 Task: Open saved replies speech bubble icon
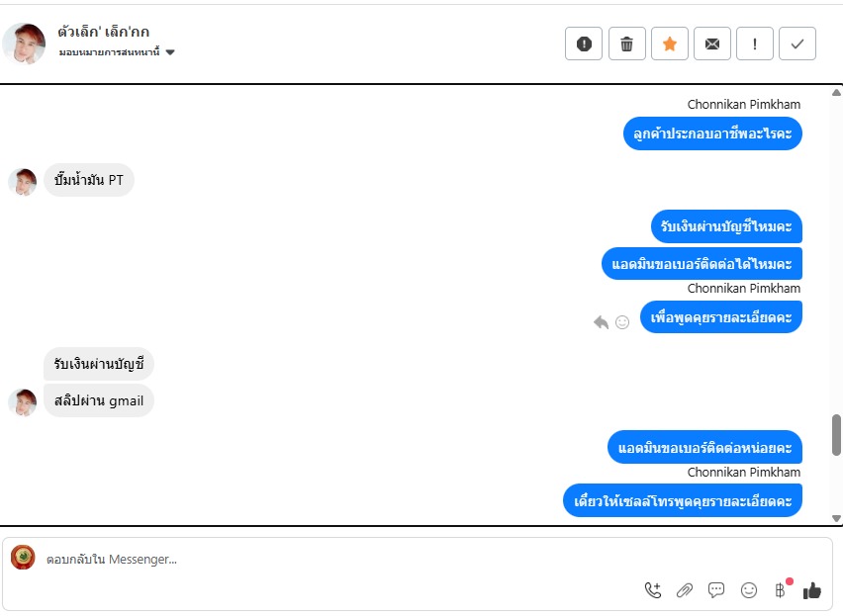[716, 590]
